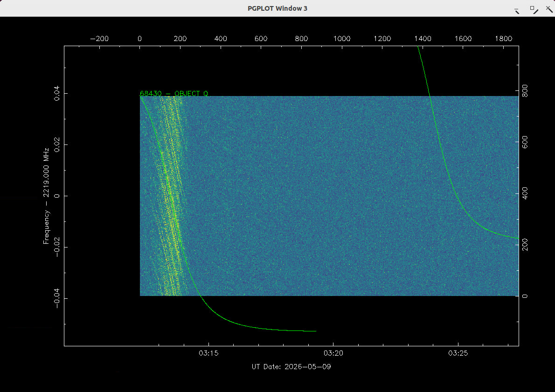
Task: Click the 03:25 time axis label
Action: point(458,353)
